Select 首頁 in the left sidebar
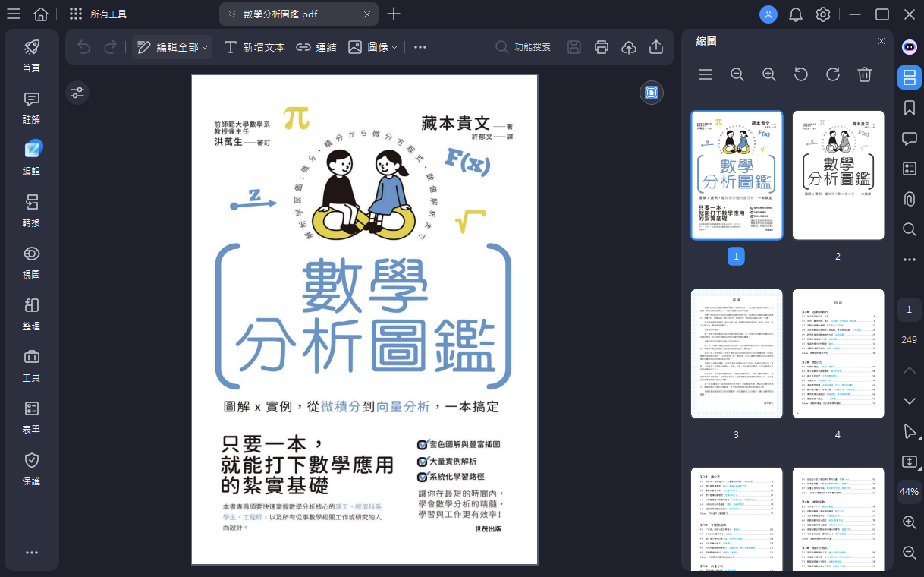 [32, 55]
